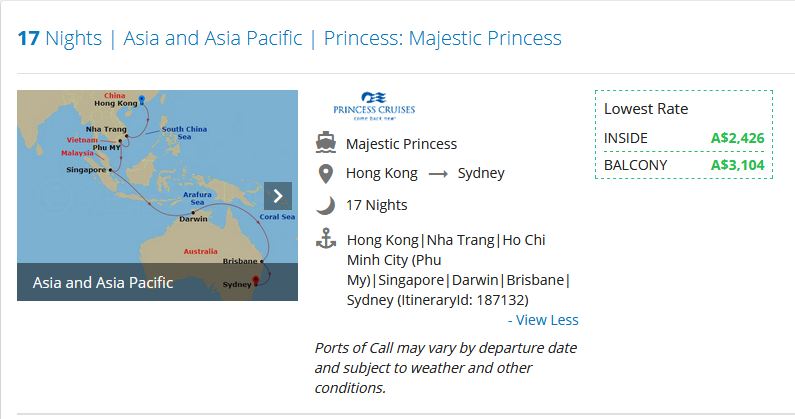The width and height of the screenshot is (795, 419).
Task: Click the blue Hong Kong pin on map
Action: (x=142, y=100)
